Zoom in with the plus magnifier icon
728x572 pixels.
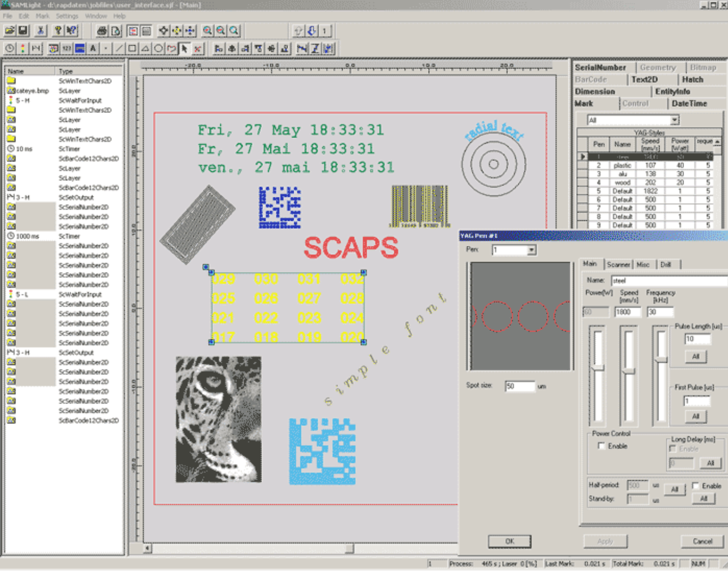coord(207,31)
